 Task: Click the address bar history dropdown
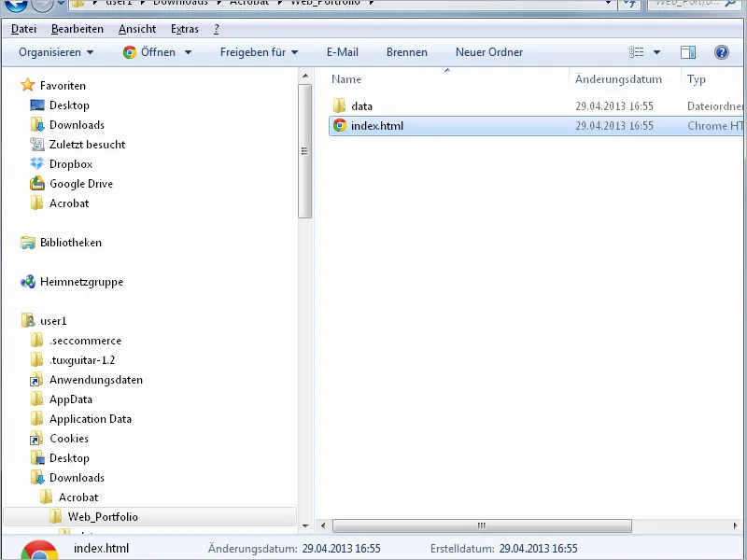[608, 4]
